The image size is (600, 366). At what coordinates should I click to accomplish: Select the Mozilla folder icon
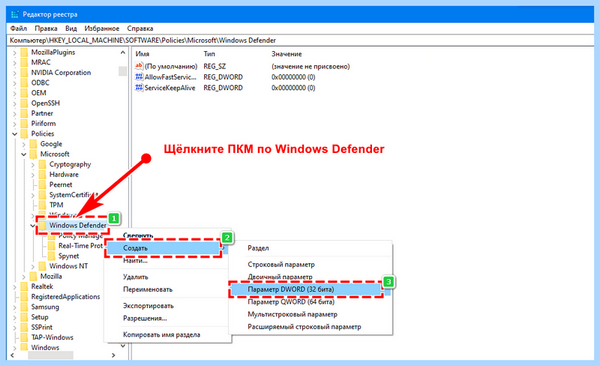34,276
